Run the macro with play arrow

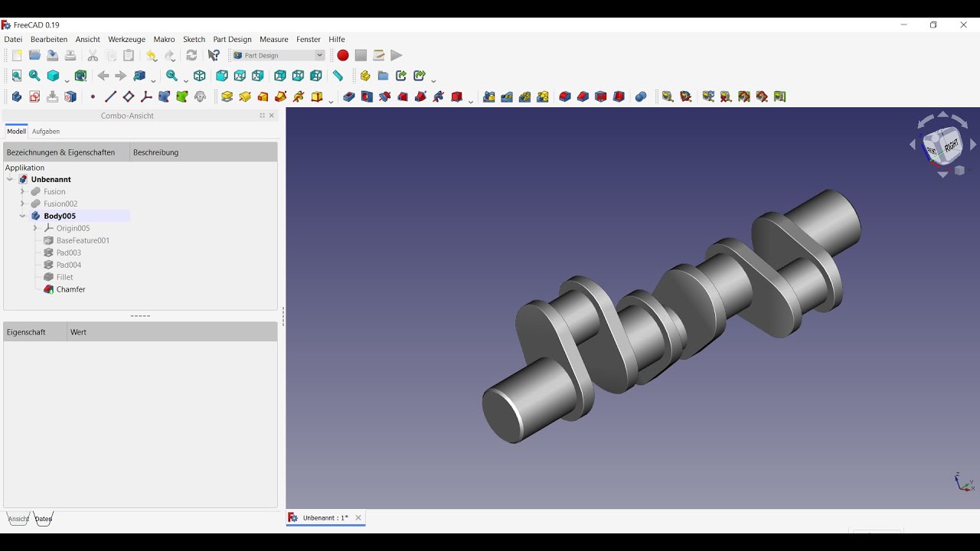(x=396, y=55)
